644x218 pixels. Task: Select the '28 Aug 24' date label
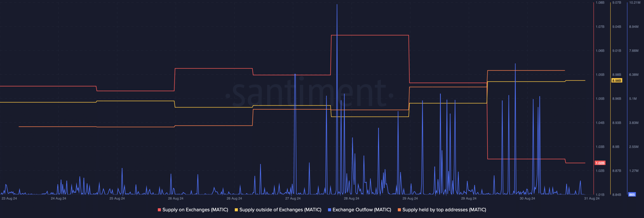point(351,198)
